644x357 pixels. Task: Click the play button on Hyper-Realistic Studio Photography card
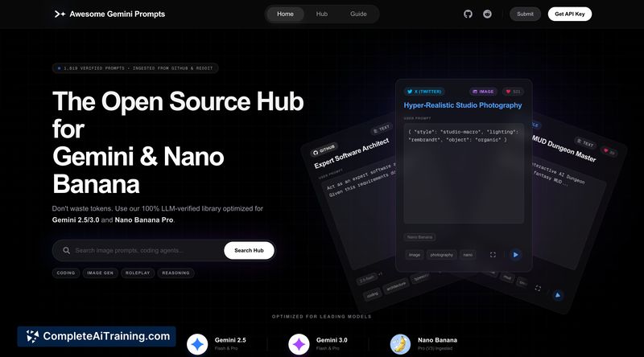click(x=515, y=254)
